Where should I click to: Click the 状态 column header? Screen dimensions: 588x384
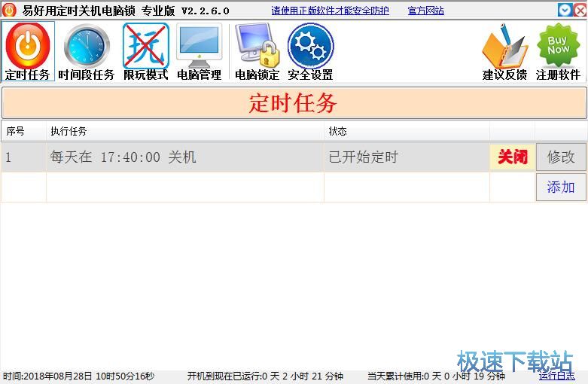pos(407,131)
